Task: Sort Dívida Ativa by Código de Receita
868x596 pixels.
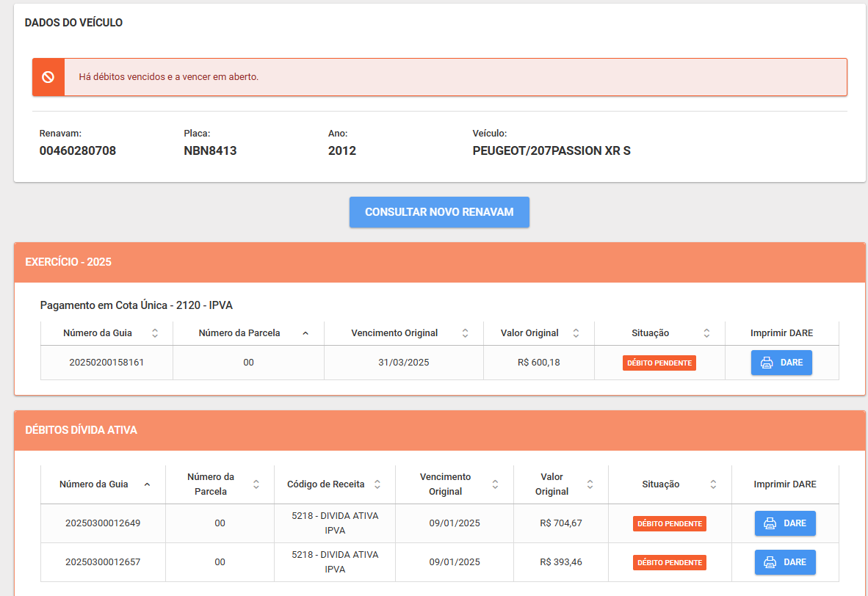Action: click(377, 484)
